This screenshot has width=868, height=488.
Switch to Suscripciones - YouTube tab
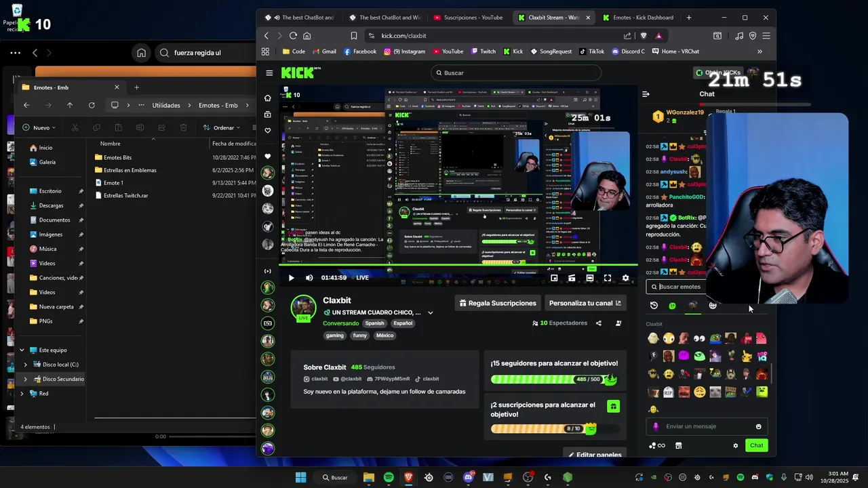(468, 18)
